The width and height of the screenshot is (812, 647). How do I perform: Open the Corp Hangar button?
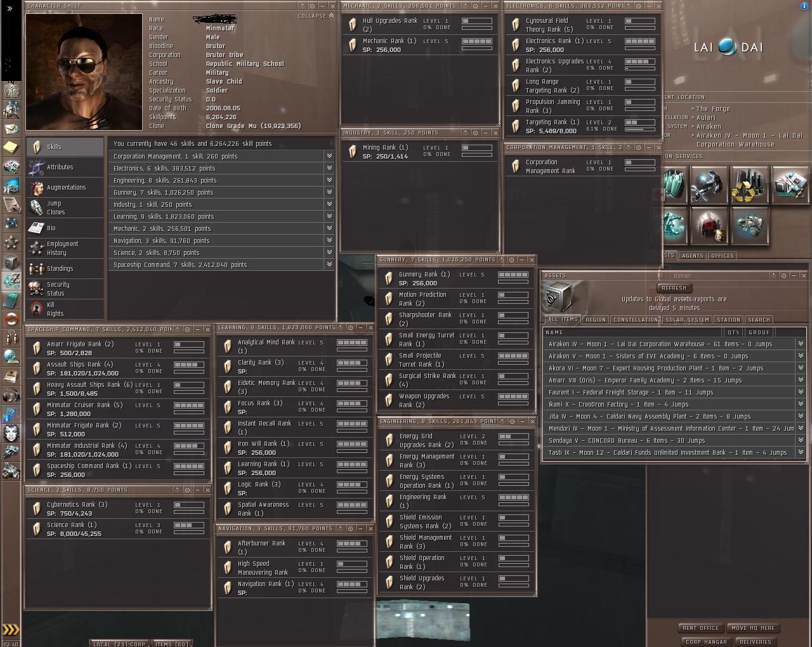[706, 642]
